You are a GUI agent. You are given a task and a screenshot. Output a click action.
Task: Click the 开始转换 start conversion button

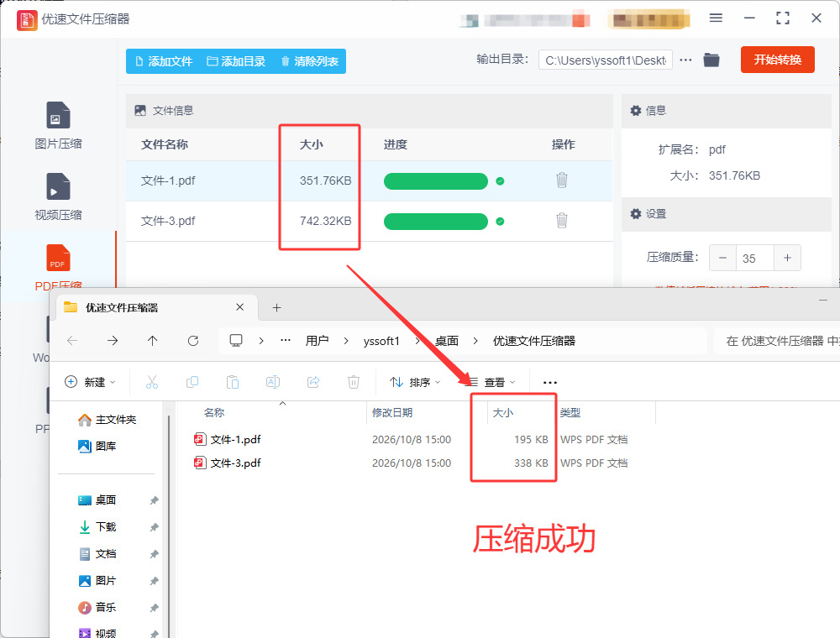[777, 60]
